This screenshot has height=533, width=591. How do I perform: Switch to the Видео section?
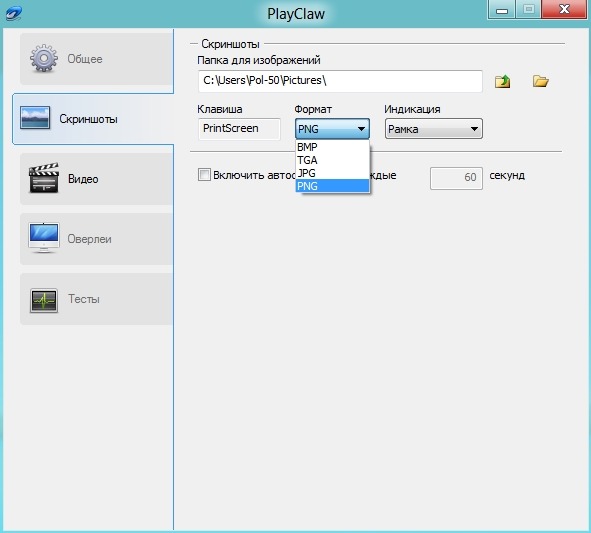coord(96,179)
